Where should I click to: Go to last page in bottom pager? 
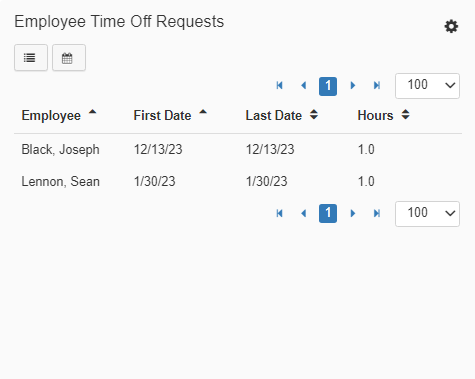[x=377, y=213]
